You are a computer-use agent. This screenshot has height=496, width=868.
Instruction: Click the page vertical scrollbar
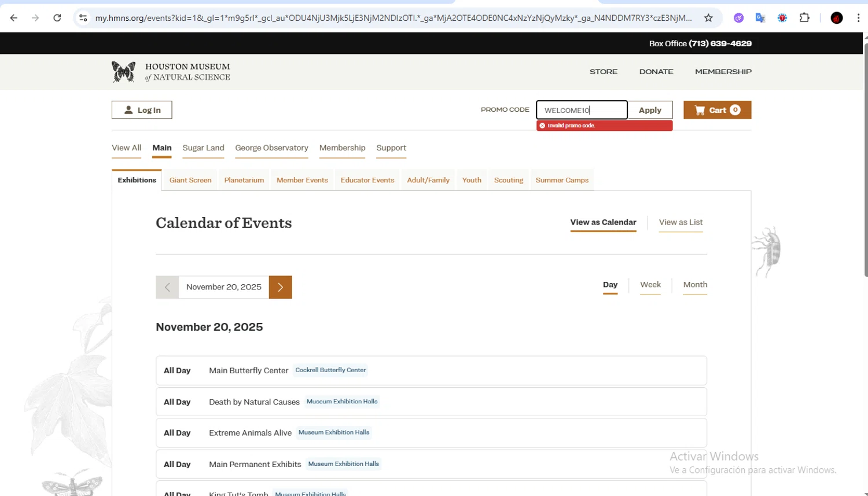click(x=865, y=159)
